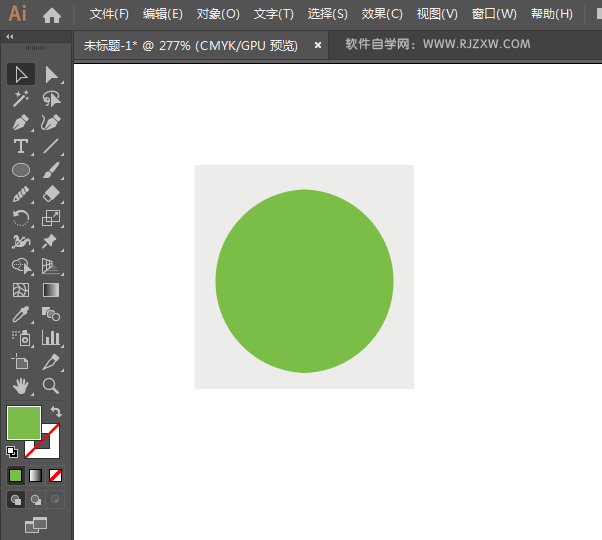This screenshot has width=602, height=540.
Task: Open the 视图(V) menu
Action: [x=437, y=14]
